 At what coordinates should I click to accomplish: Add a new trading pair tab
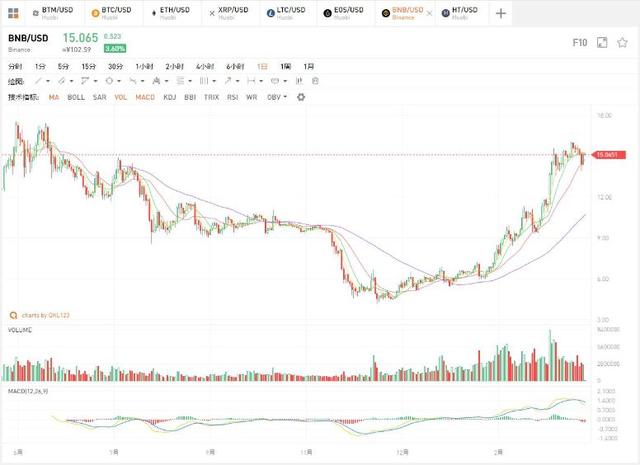500,13
